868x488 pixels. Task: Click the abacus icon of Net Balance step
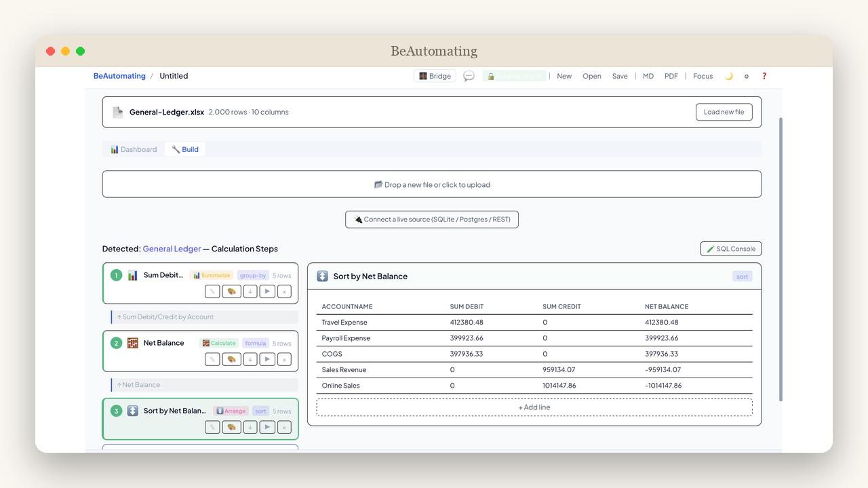(133, 343)
